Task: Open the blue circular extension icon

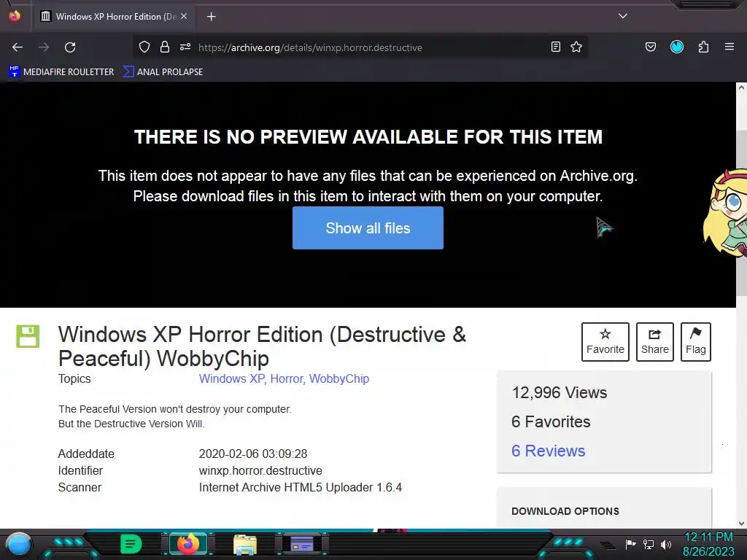Action: click(677, 47)
